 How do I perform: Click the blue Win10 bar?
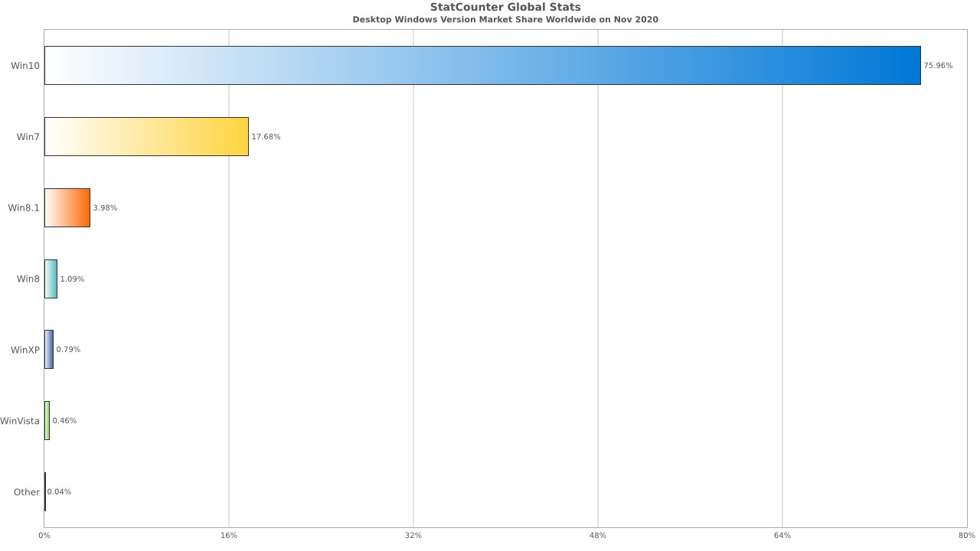point(482,65)
